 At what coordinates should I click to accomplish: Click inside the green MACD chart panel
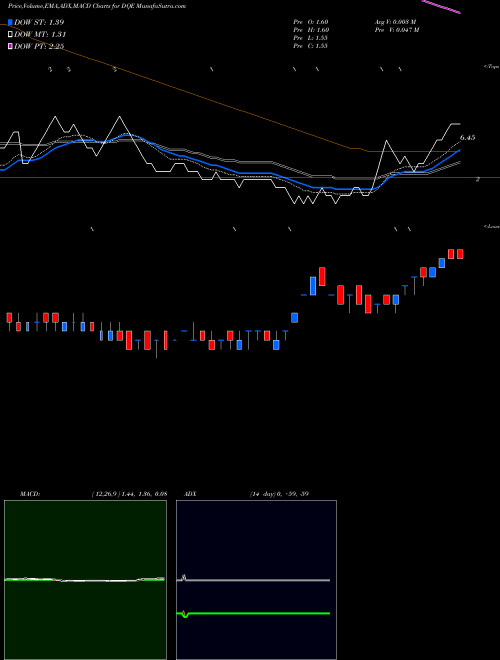[x=85, y=580]
